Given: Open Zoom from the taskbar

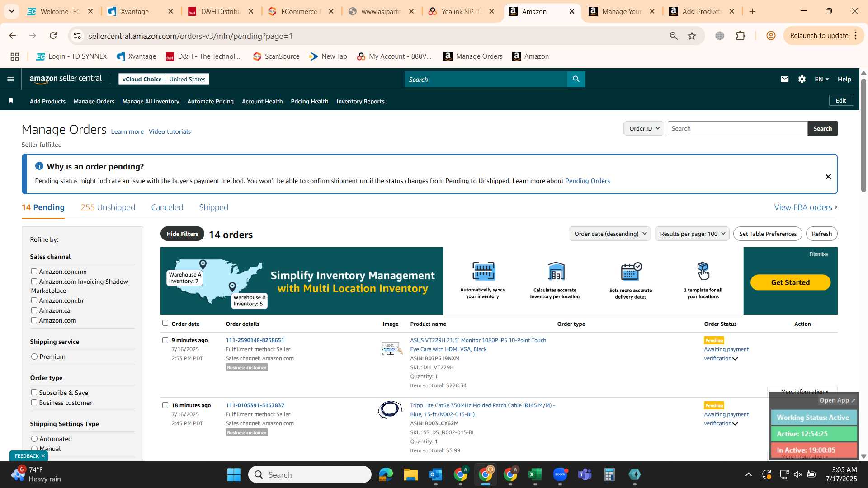Looking at the screenshot, I should point(560,474).
